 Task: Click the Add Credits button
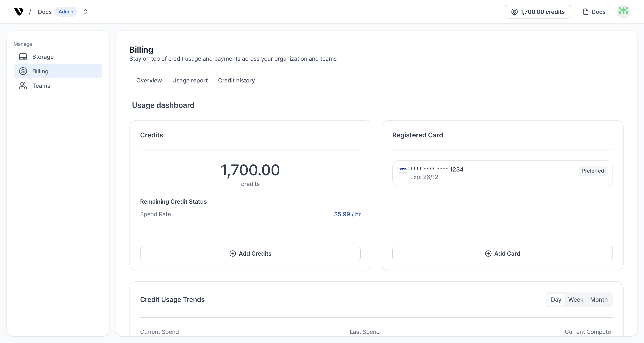(x=250, y=254)
